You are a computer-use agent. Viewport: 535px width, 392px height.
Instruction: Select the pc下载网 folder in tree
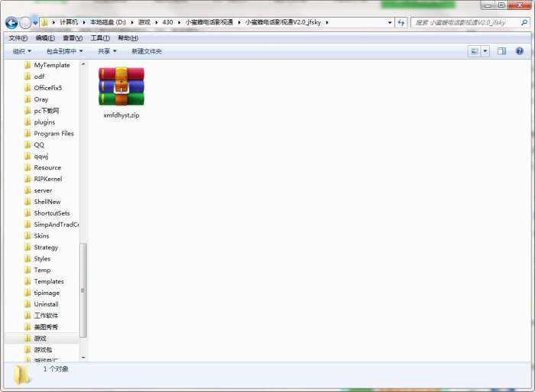click(x=41, y=111)
